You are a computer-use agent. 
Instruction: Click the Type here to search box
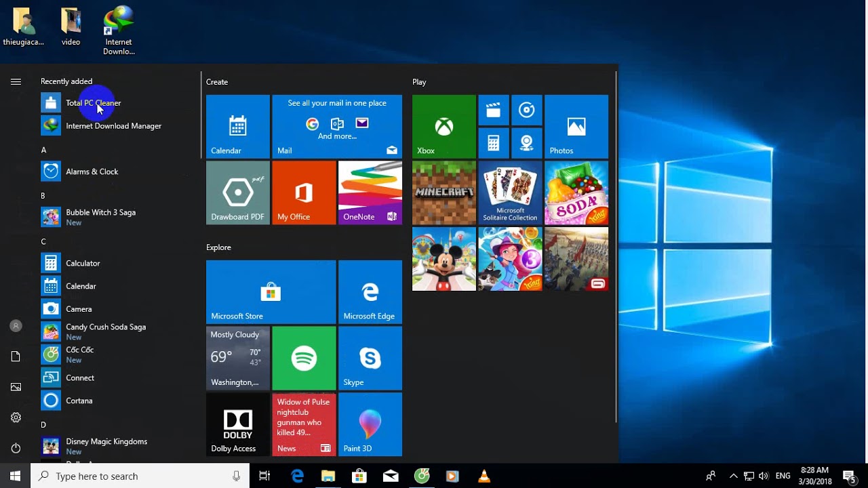coord(140,476)
